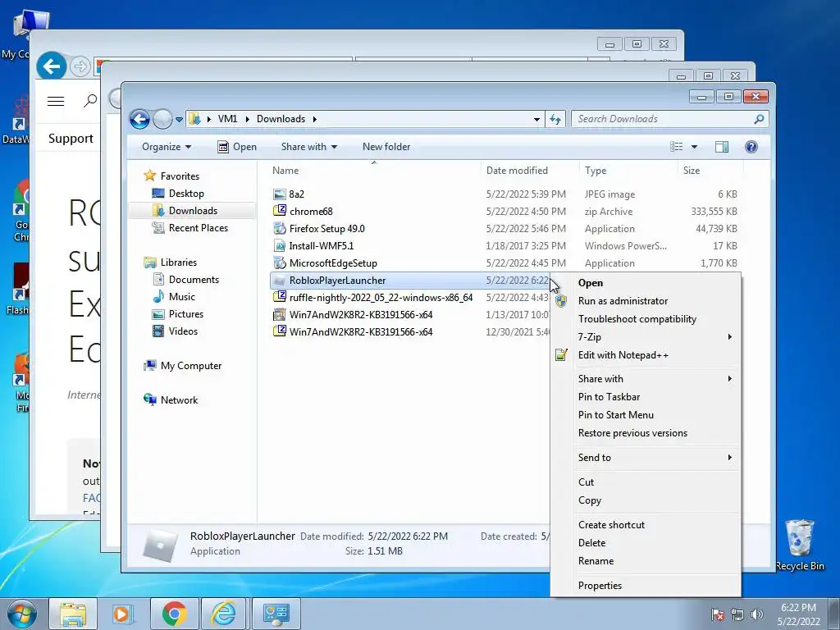Open Internet Explorer from taskbar
Viewport: 840px width, 630px height.
point(223,614)
